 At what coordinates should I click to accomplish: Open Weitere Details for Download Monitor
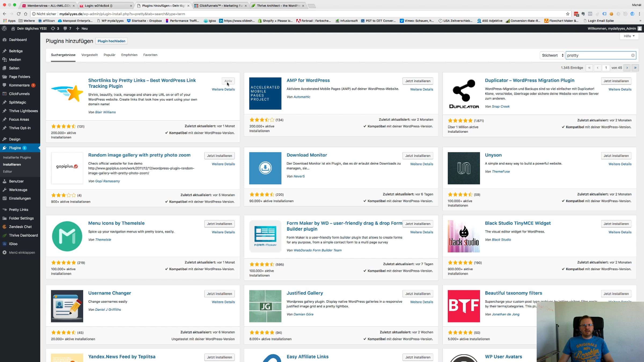[421, 164]
